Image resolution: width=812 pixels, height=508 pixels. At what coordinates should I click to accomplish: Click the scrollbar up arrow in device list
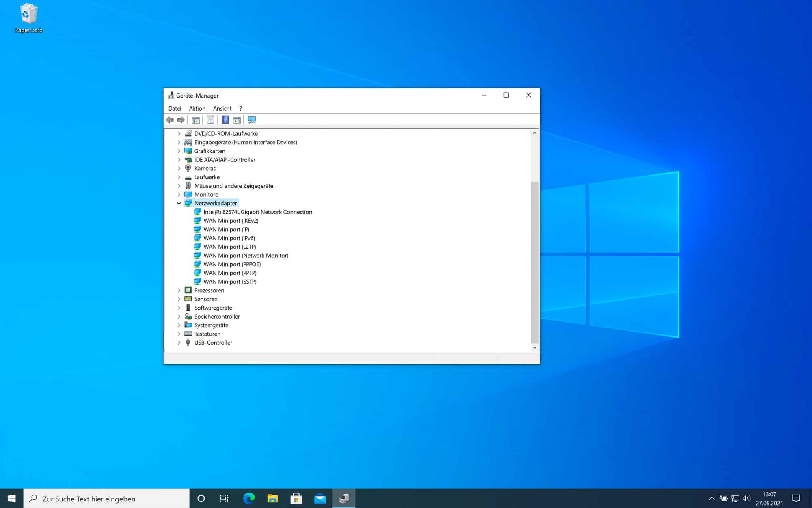coord(535,133)
